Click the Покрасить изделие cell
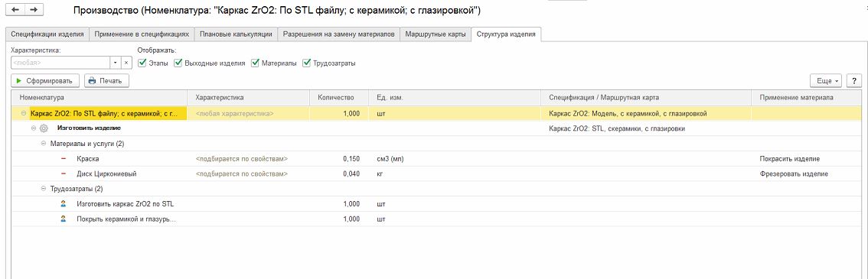The width and height of the screenshot is (868, 279). coord(789,159)
